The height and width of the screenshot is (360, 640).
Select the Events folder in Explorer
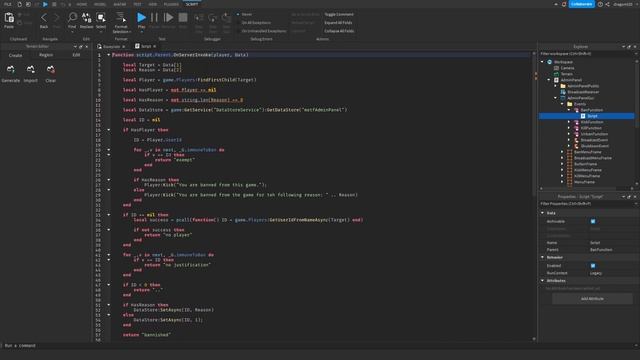click(580, 104)
